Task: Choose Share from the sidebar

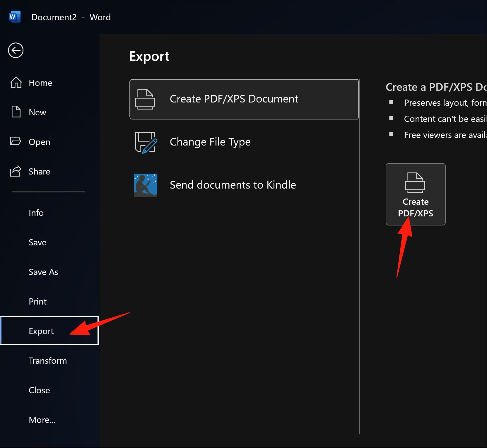Action: (49, 172)
